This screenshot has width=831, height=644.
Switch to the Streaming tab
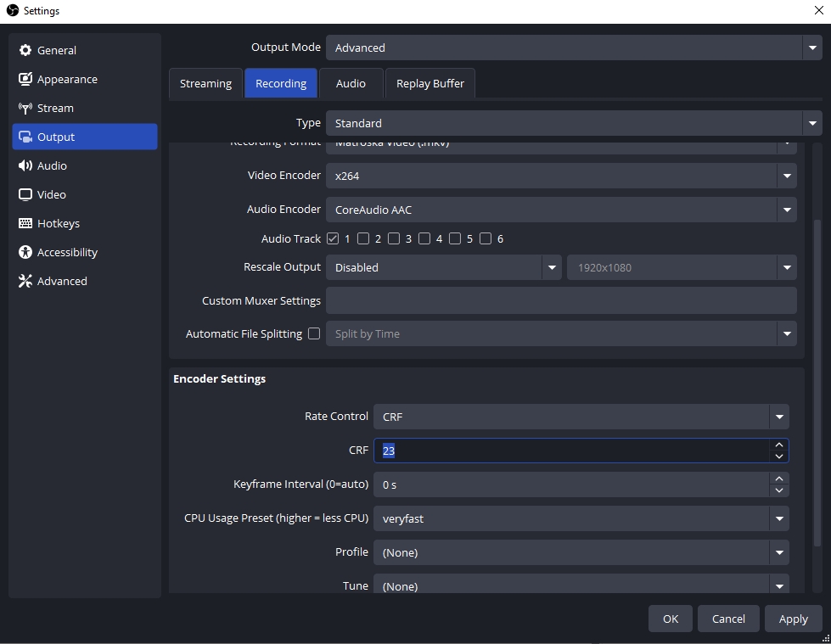pyautogui.click(x=205, y=84)
